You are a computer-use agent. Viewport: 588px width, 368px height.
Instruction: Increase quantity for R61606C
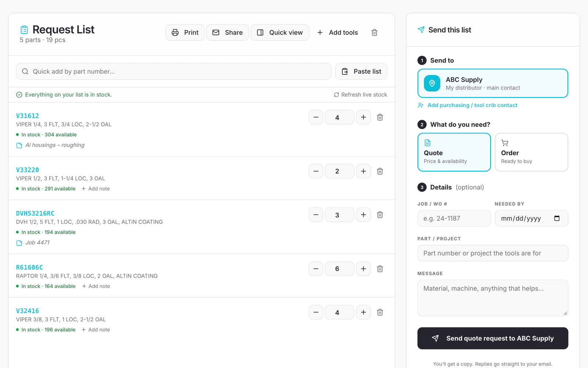coord(363,269)
